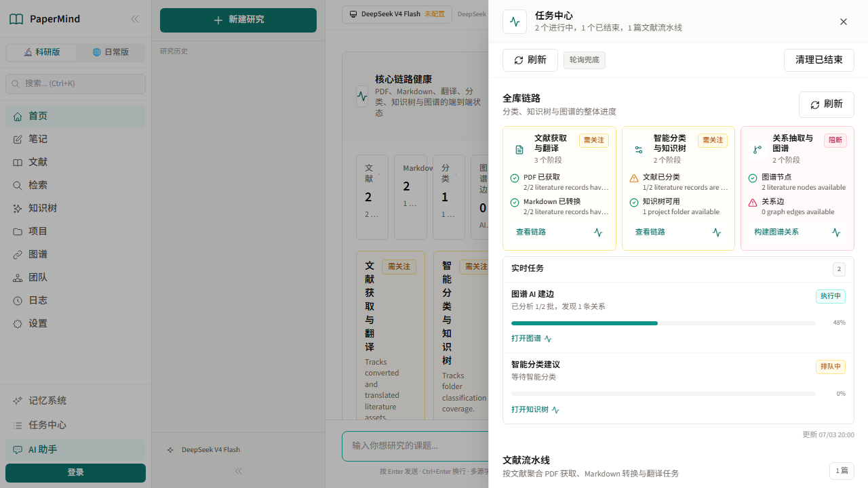Click the 新建研究 button
This screenshot has width=868, height=488.
pos(238,20)
